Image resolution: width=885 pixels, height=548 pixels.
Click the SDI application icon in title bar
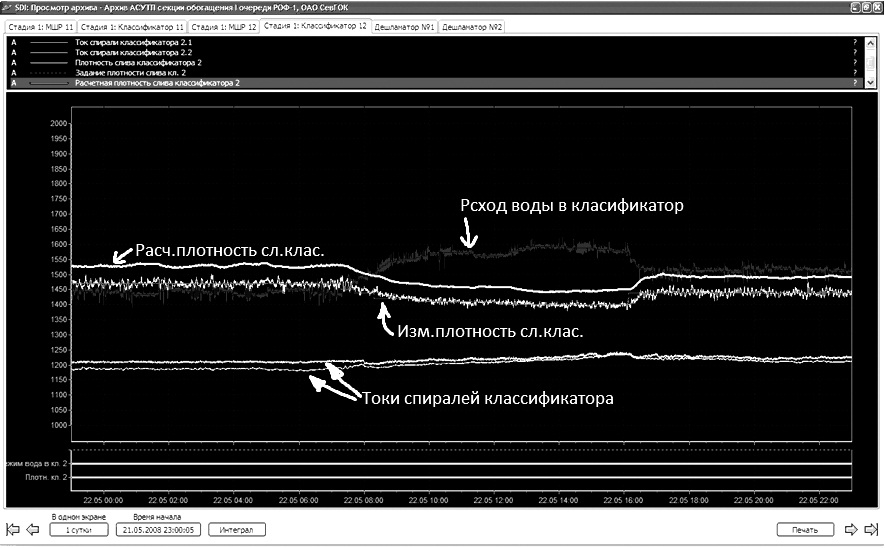click(x=9, y=7)
